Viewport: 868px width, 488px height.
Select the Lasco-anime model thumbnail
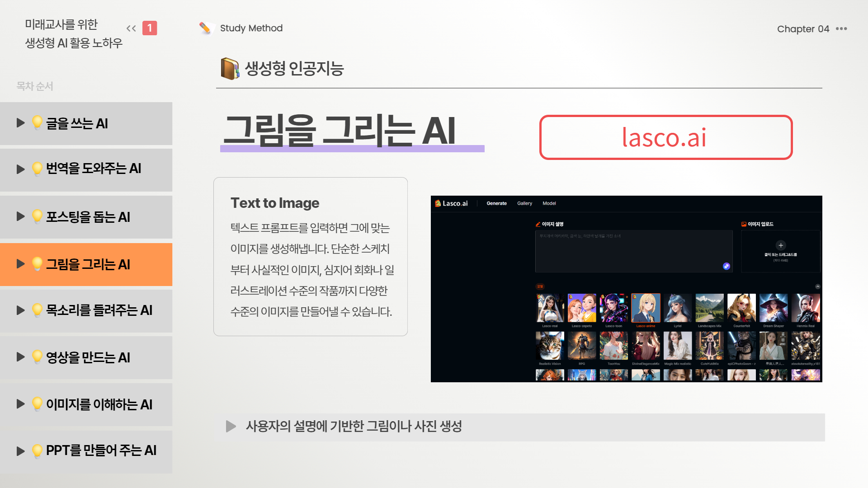[646, 308]
